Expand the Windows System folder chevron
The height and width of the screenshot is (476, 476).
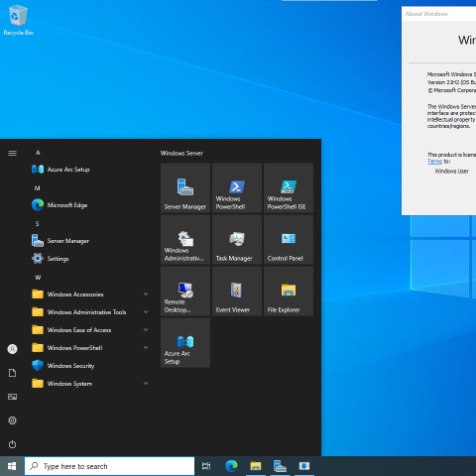tap(146, 383)
